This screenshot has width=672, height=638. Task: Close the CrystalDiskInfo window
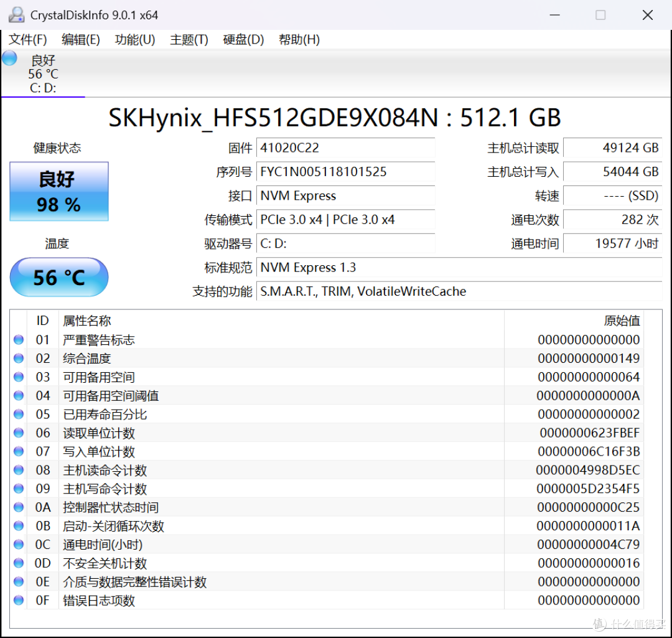click(x=648, y=15)
